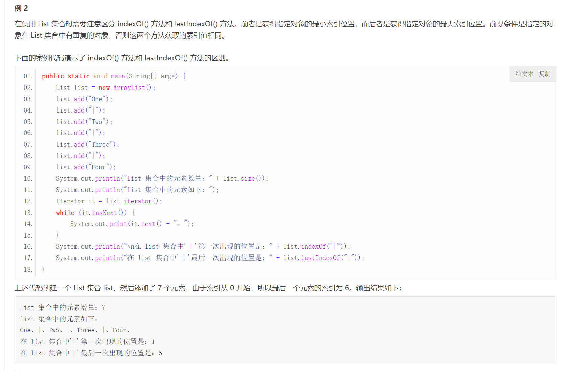Click the println line with list.size()
Viewport: 588px width, 371px height.
(162, 179)
